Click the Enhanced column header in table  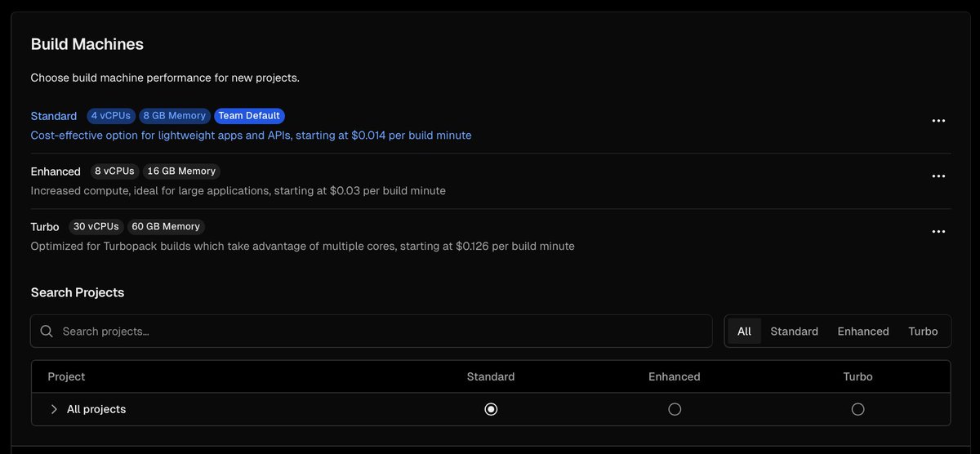[x=675, y=377]
